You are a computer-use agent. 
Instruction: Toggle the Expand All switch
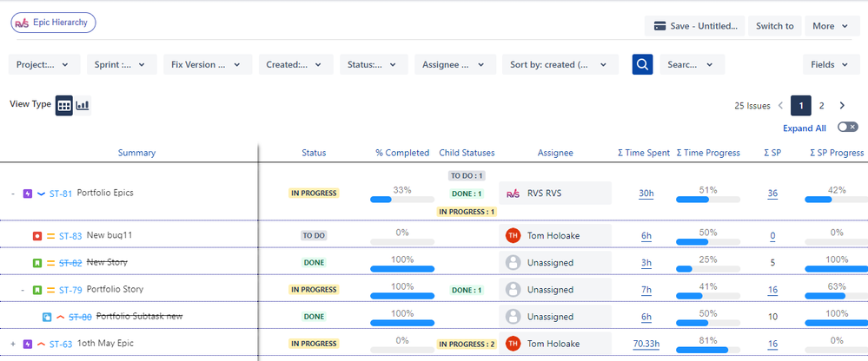pos(847,128)
